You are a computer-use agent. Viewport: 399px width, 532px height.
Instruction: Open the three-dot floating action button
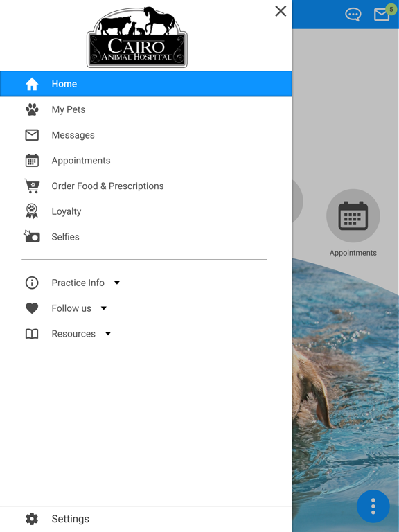pos(373,506)
